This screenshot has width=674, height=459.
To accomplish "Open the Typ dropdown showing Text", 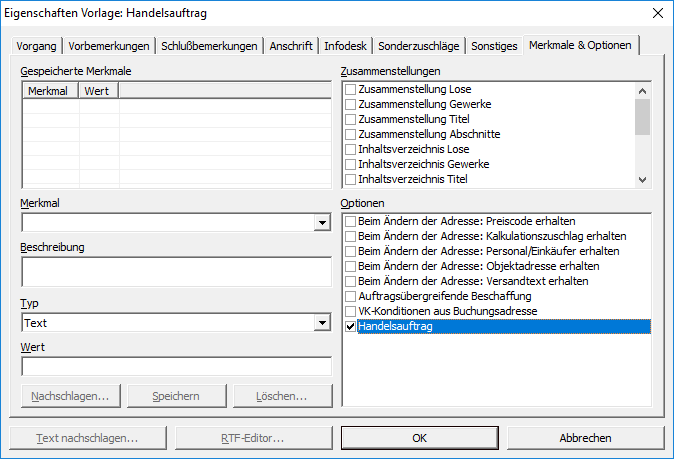I will click(x=321, y=323).
